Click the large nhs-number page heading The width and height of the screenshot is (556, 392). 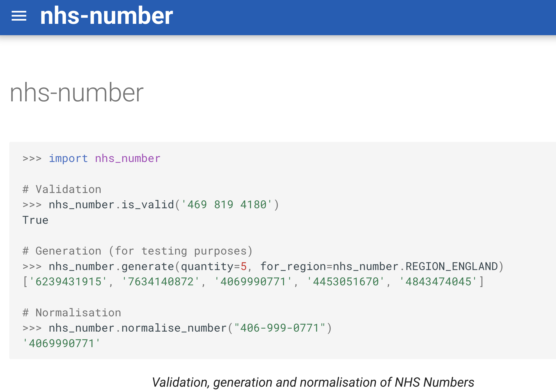click(77, 93)
